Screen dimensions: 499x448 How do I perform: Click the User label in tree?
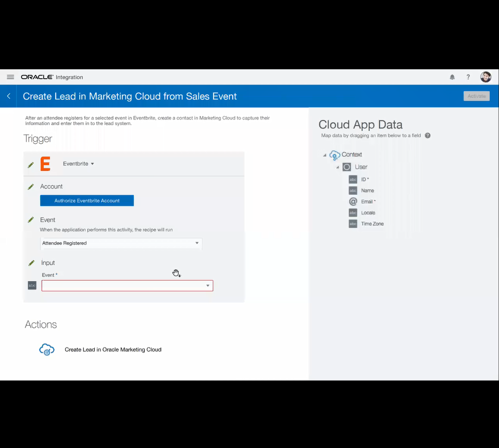(361, 167)
